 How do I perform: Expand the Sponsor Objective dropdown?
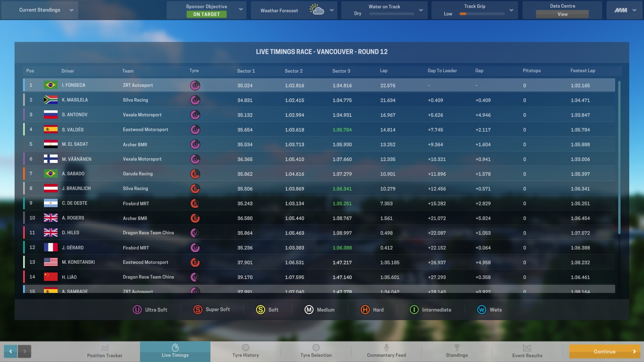click(240, 9)
